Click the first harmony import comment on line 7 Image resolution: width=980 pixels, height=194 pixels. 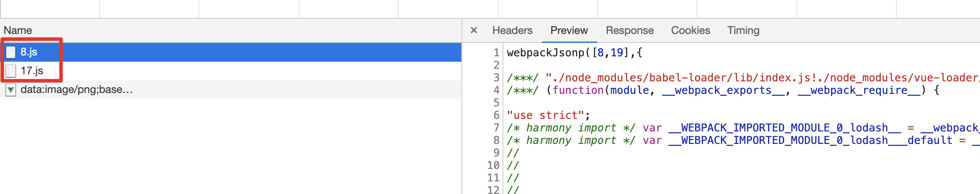[x=571, y=128]
